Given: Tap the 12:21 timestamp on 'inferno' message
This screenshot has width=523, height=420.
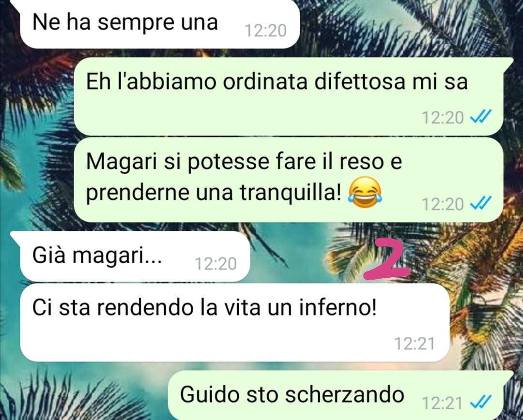Looking at the screenshot, I should [415, 344].
